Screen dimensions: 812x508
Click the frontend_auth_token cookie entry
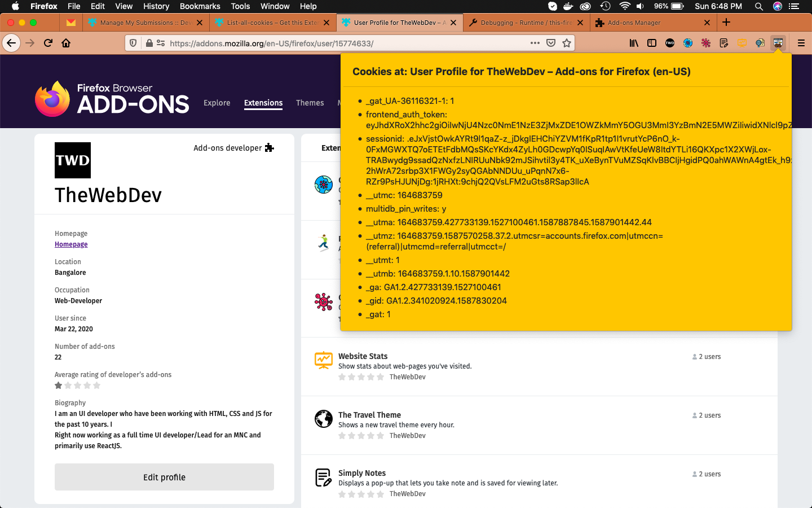tap(579, 120)
